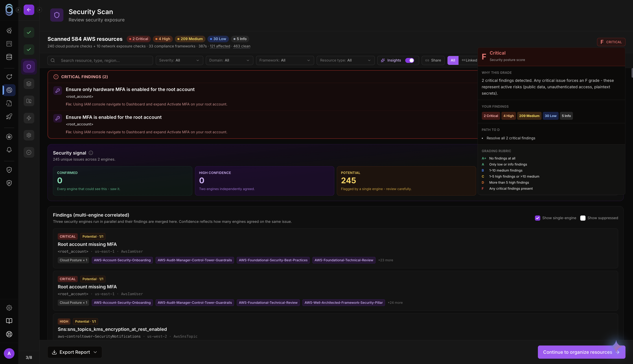Image resolution: width=633 pixels, height=364 pixels.
Task: Select the current security shield step
Action: point(29,67)
